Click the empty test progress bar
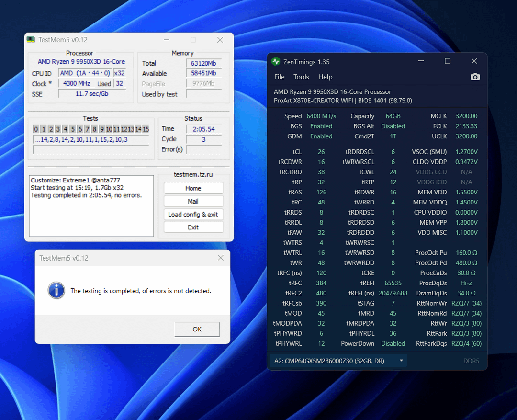Image resolution: width=517 pixels, height=420 pixels. click(x=91, y=150)
